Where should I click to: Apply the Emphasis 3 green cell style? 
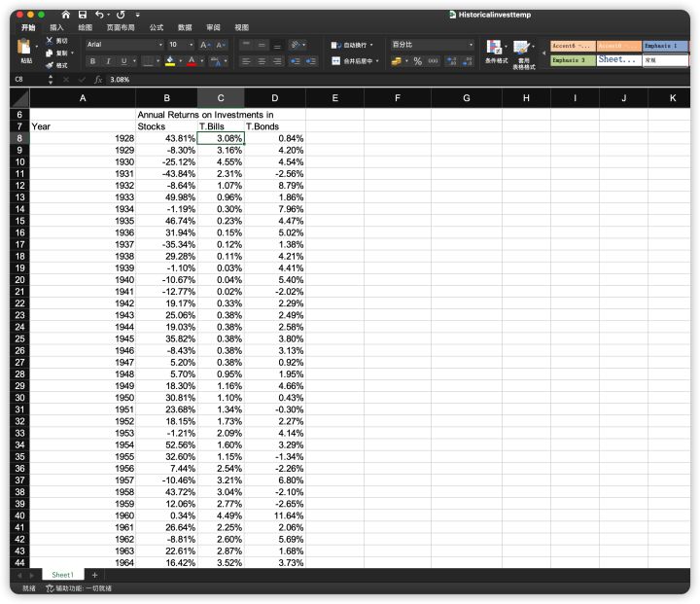click(x=573, y=60)
